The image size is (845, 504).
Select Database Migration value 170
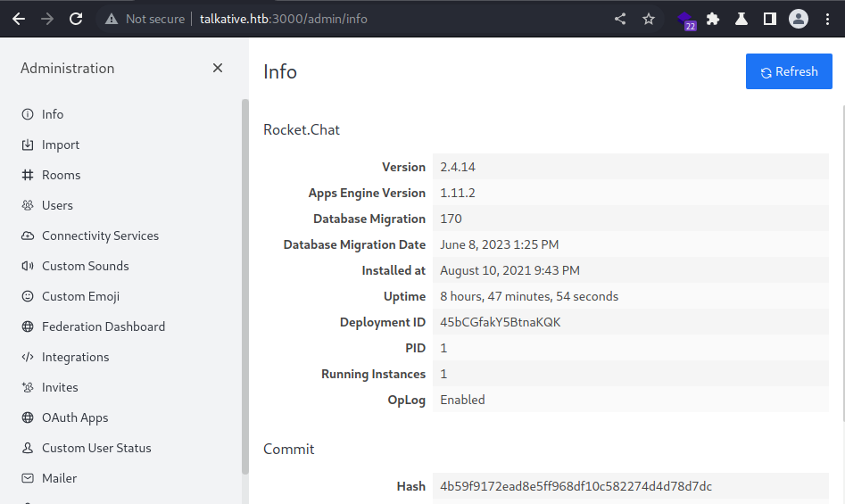tap(451, 219)
